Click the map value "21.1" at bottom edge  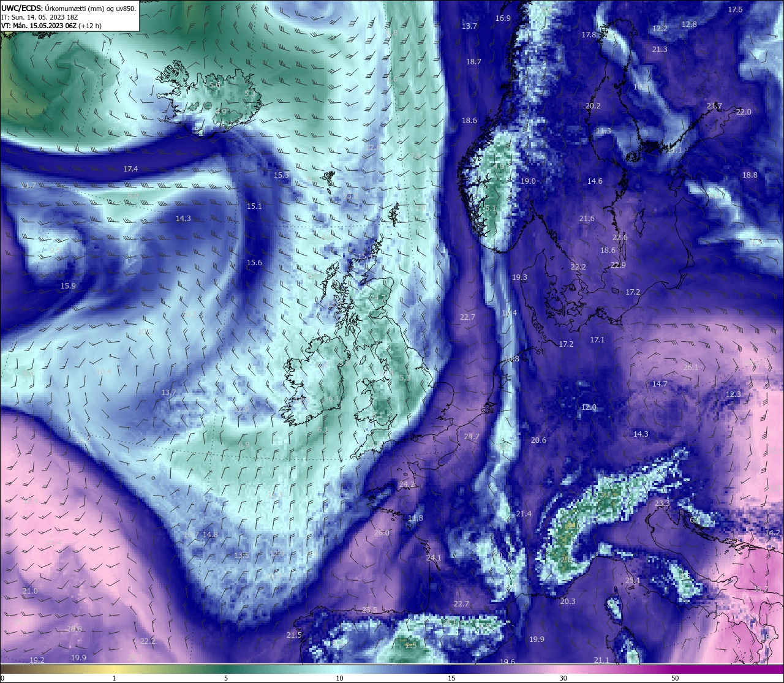click(601, 660)
